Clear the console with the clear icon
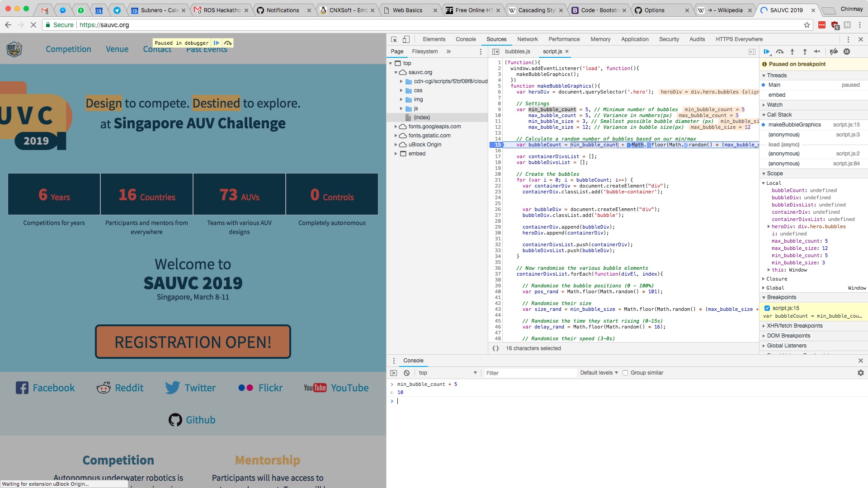This screenshot has height=488, width=868. tap(406, 373)
